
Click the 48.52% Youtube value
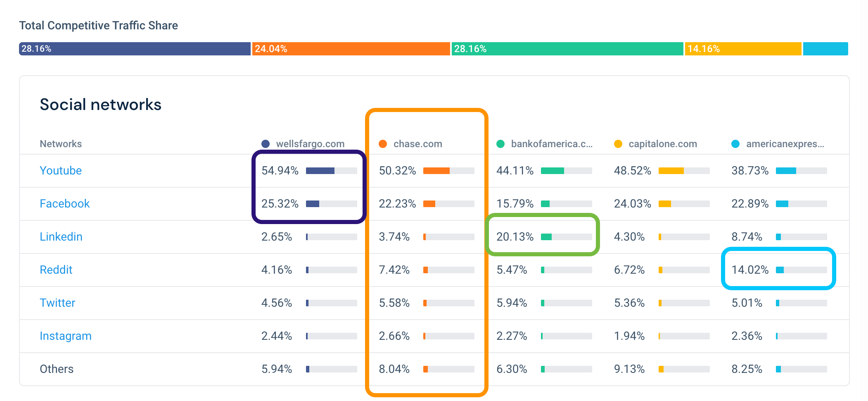[x=632, y=170]
